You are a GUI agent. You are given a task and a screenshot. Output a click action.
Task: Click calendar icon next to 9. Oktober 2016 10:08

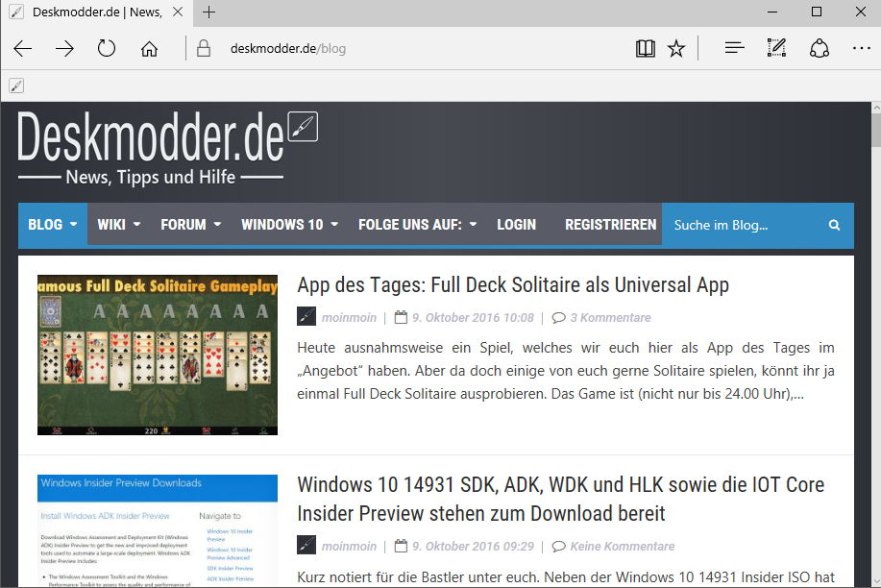pyautogui.click(x=401, y=317)
